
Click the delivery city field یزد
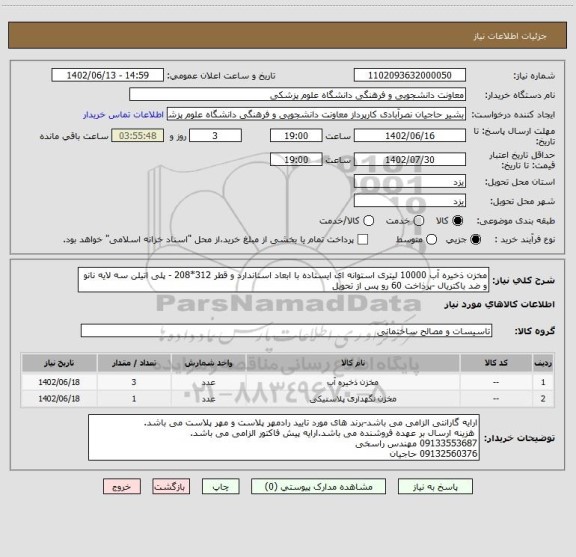(x=410, y=201)
